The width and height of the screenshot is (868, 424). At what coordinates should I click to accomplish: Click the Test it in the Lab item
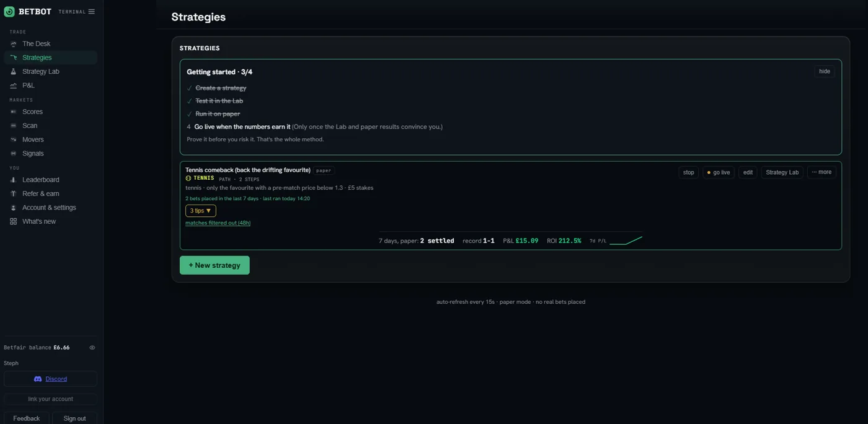click(219, 101)
